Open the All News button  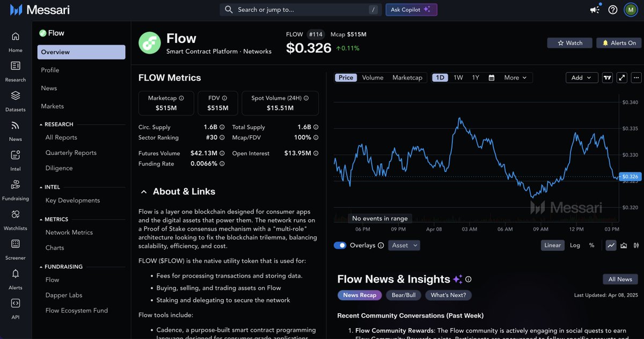[620, 279]
